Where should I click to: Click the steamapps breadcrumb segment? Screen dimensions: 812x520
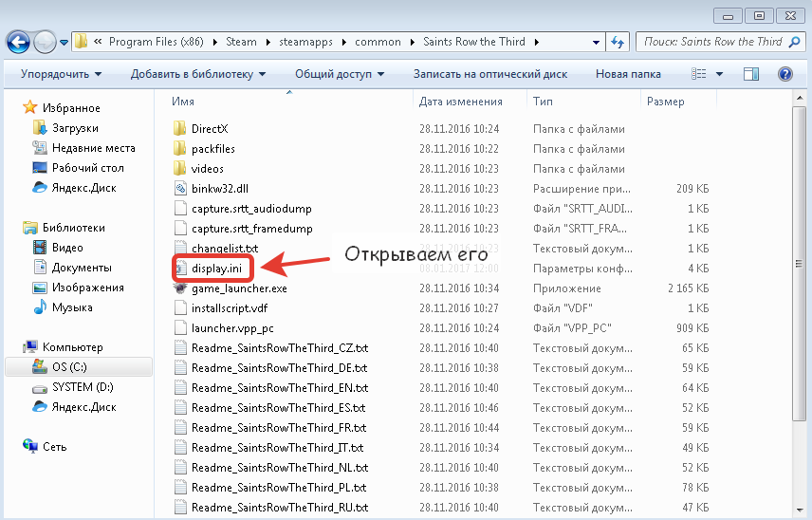(305, 42)
